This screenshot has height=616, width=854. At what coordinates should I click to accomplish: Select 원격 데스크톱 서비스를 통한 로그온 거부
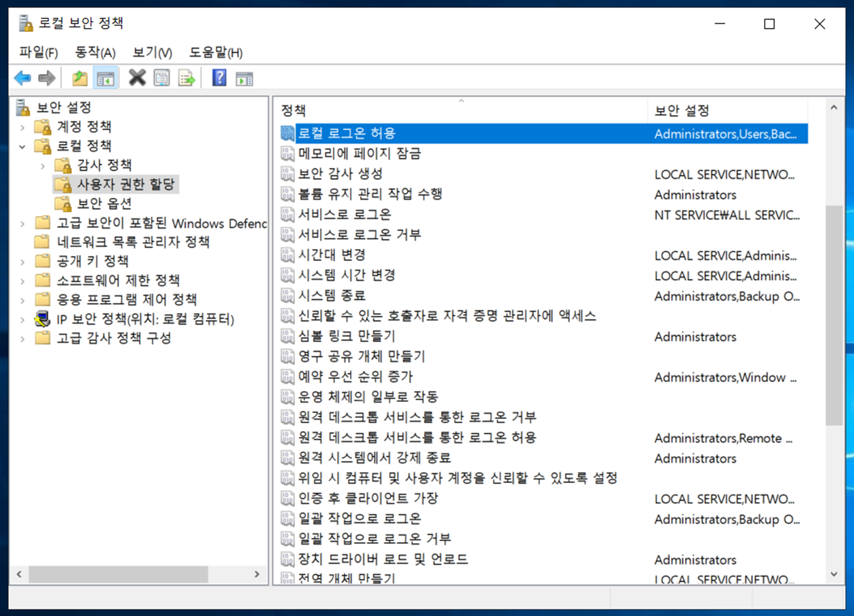[x=417, y=417]
